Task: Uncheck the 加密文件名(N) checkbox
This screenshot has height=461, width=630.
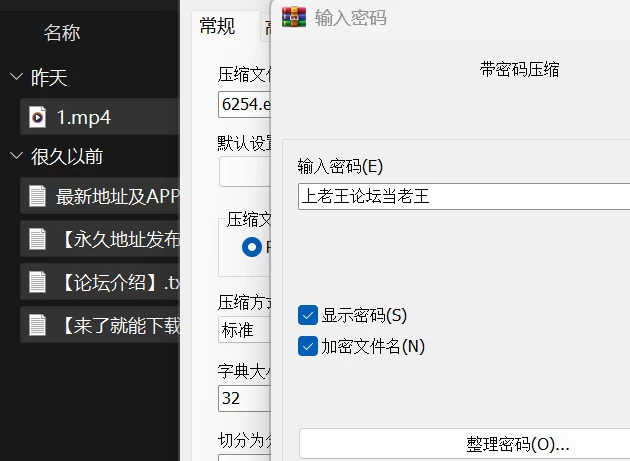Action: click(x=308, y=346)
